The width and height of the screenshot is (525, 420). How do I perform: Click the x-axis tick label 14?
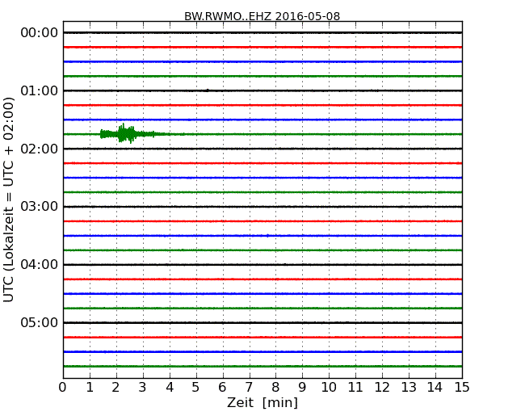[x=435, y=388]
